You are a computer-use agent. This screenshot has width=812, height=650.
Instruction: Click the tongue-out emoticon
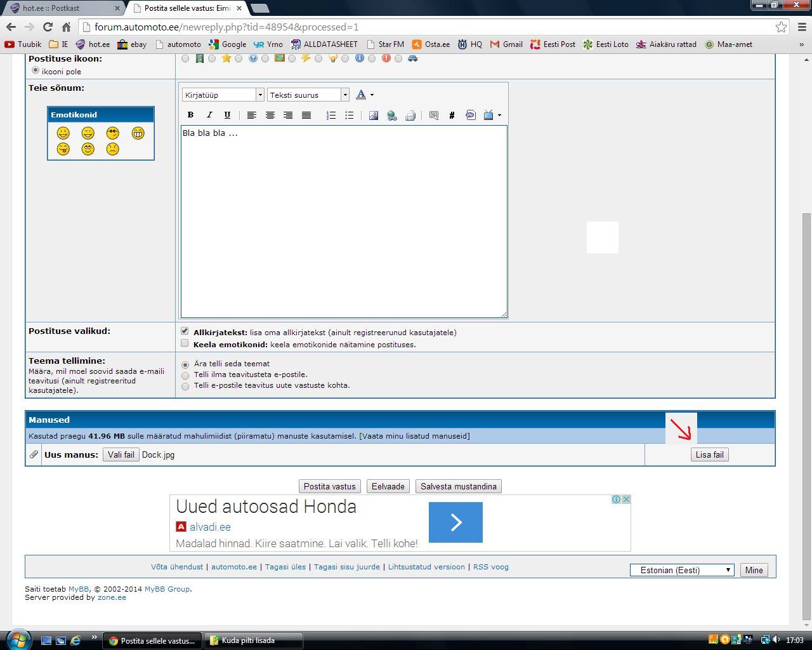(63, 149)
